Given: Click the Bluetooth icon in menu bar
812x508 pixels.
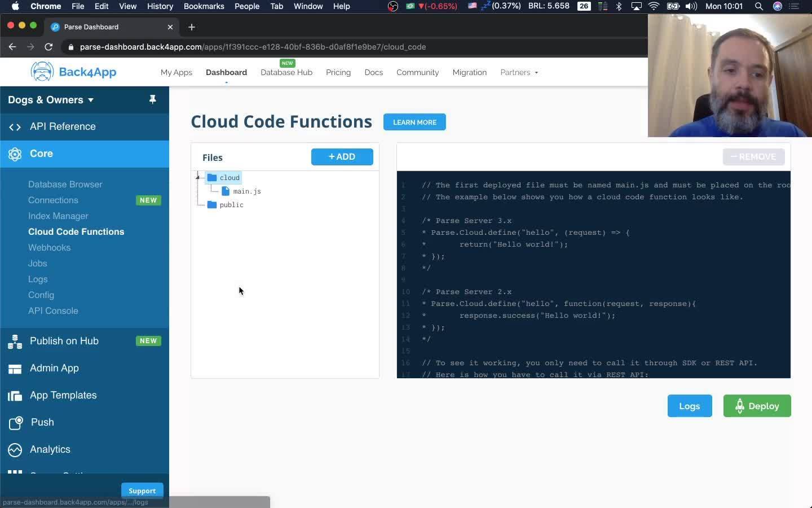Looking at the screenshot, I should (x=619, y=6).
